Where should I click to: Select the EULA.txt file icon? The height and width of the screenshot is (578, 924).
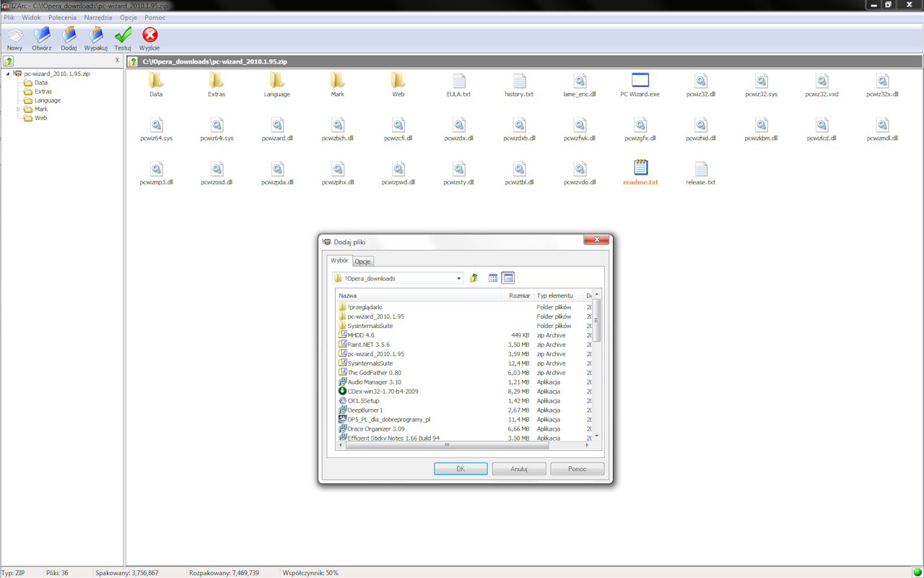[x=458, y=80]
